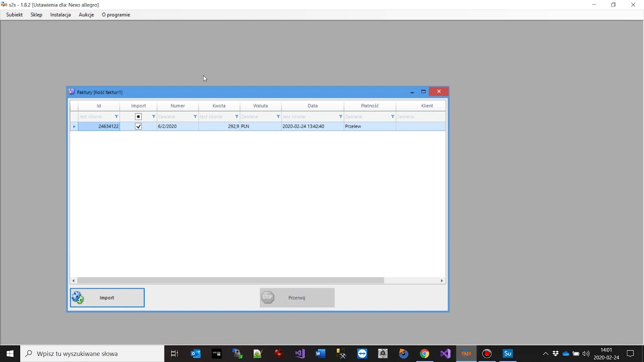Image resolution: width=644 pixels, height=362 pixels.
Task: Click the scroll-left arrow of the grid
Action: pos(73,281)
